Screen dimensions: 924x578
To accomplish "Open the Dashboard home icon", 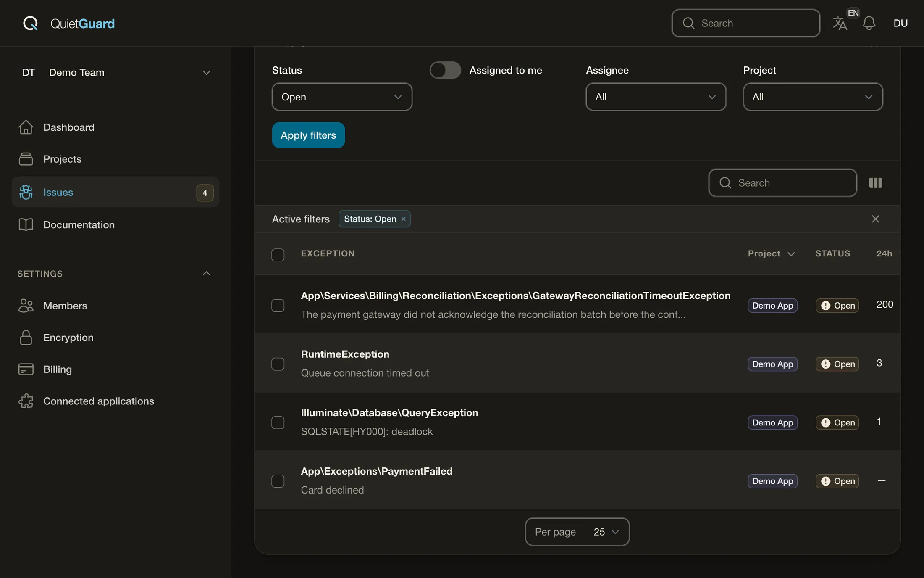I will tap(26, 127).
